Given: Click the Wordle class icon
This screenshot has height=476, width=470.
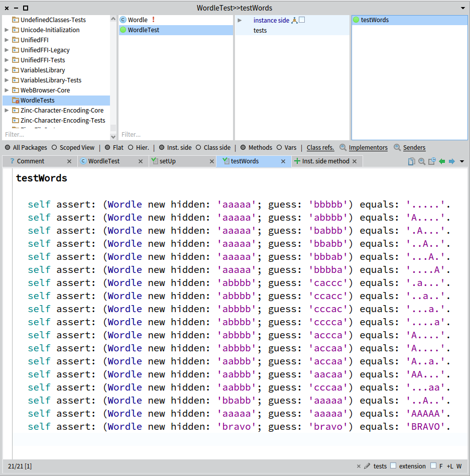Looking at the screenshot, I should pyautogui.click(x=123, y=20).
